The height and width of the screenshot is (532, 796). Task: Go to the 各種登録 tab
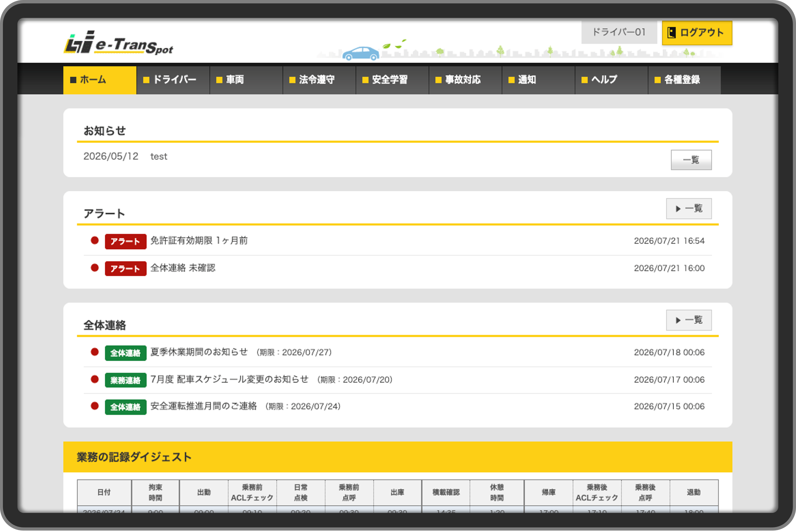(x=684, y=80)
